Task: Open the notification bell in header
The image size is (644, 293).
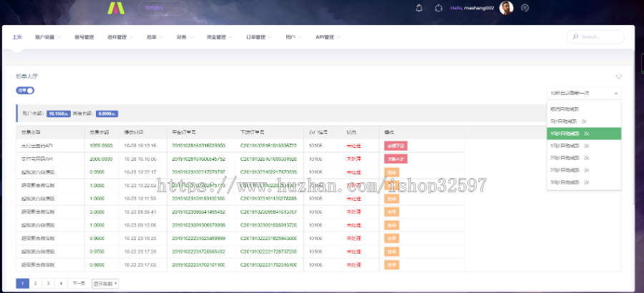Action: pos(419,8)
